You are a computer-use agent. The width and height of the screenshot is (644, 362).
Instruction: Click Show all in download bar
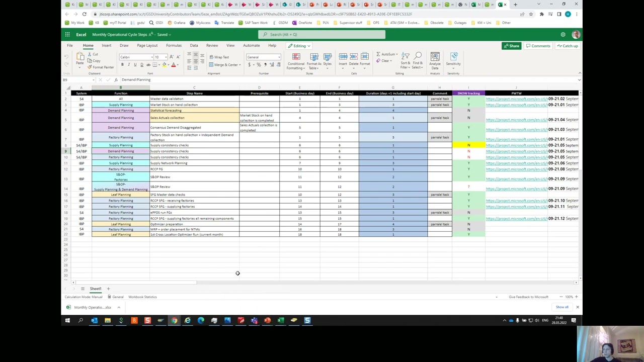click(562, 307)
